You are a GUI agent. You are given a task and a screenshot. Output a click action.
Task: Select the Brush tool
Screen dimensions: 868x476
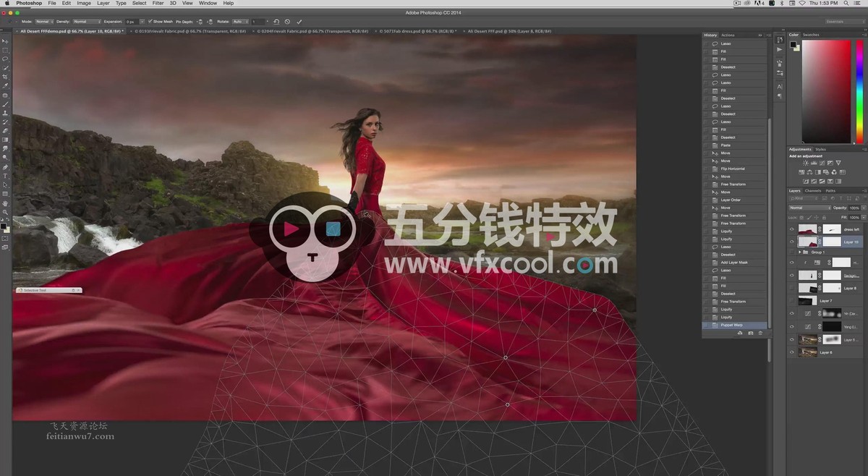[x=5, y=104]
